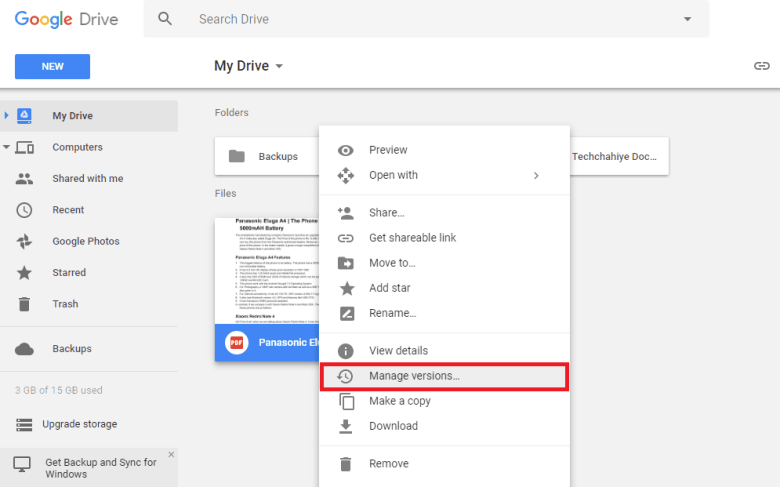This screenshot has width=780, height=487.
Task: Open Computers in the sidebar
Action: tap(78, 147)
